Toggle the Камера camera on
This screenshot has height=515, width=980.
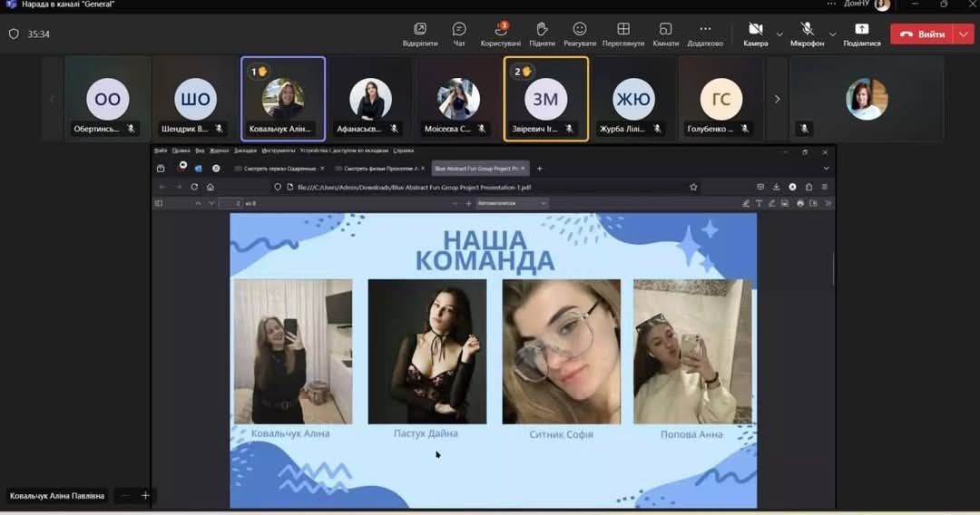pyautogui.click(x=756, y=34)
